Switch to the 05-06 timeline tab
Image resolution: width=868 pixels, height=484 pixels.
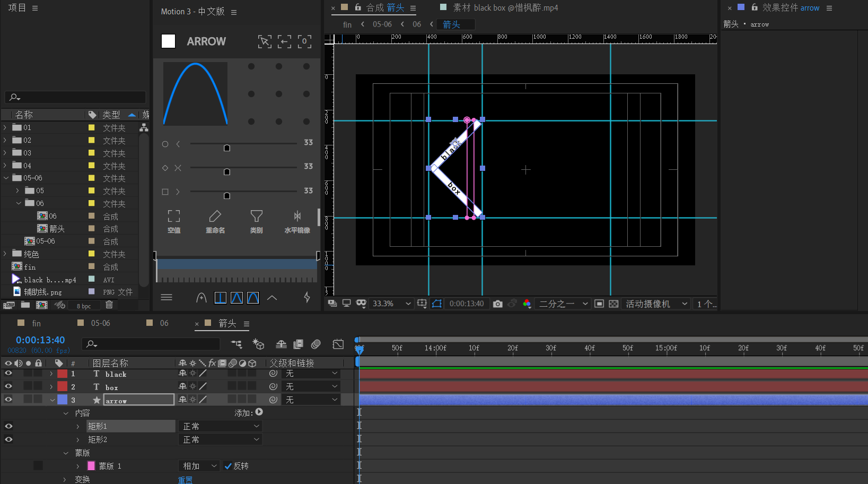(x=100, y=323)
